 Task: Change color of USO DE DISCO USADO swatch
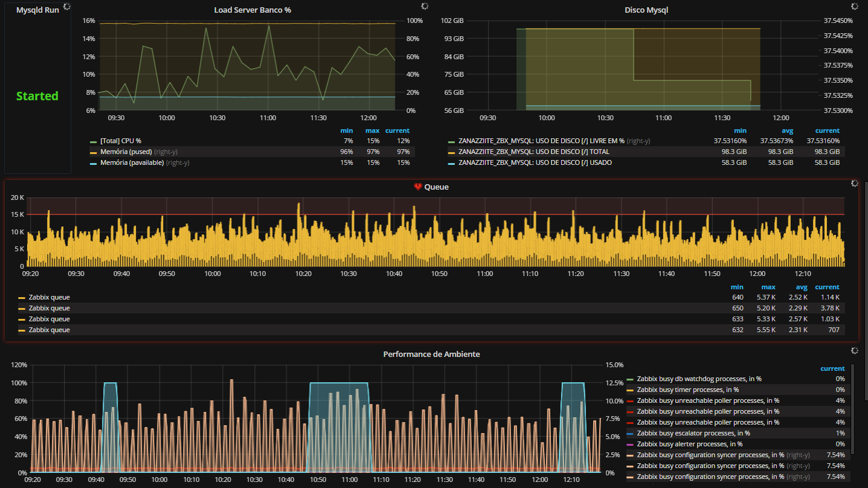click(451, 163)
